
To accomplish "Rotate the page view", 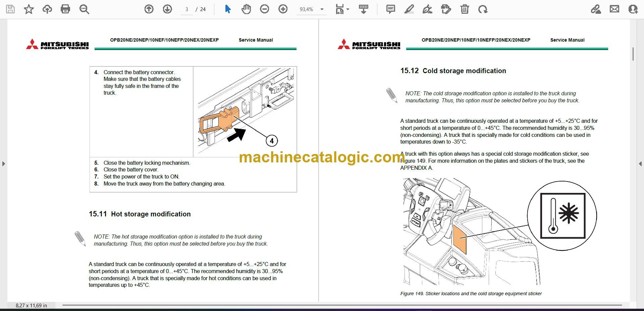I will coord(483,9).
